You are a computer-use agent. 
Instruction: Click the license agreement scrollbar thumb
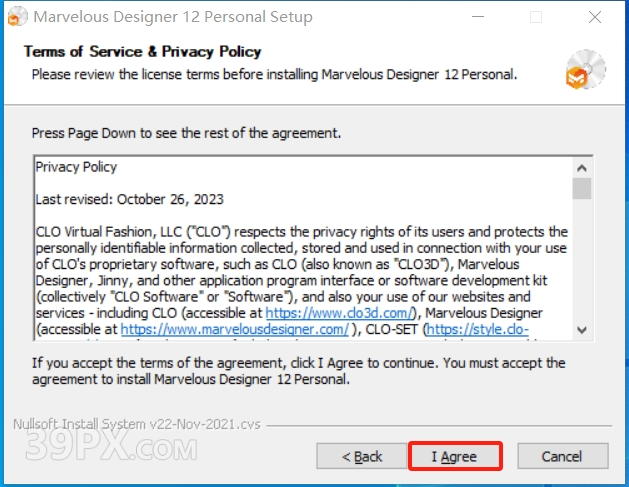pos(582,189)
